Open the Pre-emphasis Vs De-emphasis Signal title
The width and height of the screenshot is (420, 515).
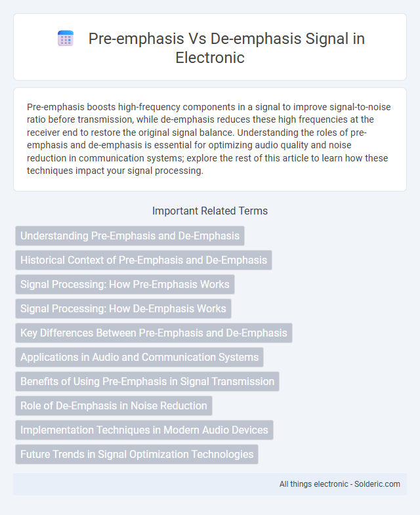pyautogui.click(x=226, y=48)
